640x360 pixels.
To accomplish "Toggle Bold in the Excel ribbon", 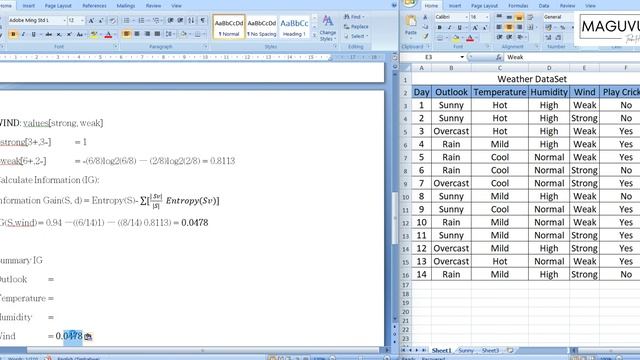I will (440, 28).
